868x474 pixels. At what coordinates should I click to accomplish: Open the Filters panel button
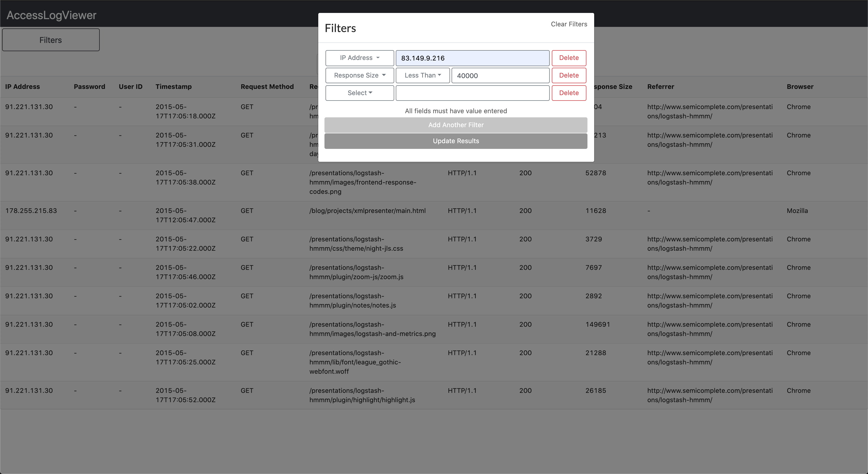point(51,40)
